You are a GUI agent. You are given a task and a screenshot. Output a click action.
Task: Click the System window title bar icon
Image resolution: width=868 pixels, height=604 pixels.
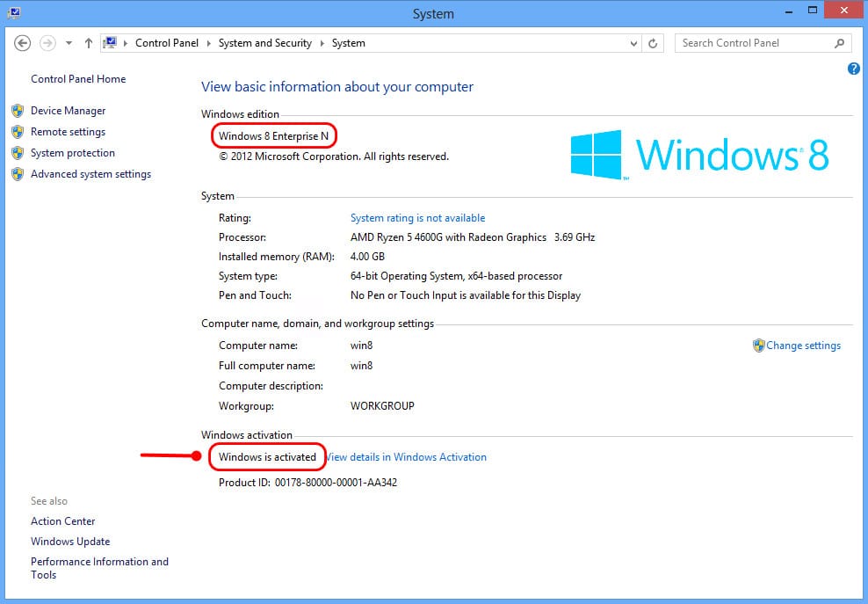click(x=14, y=12)
